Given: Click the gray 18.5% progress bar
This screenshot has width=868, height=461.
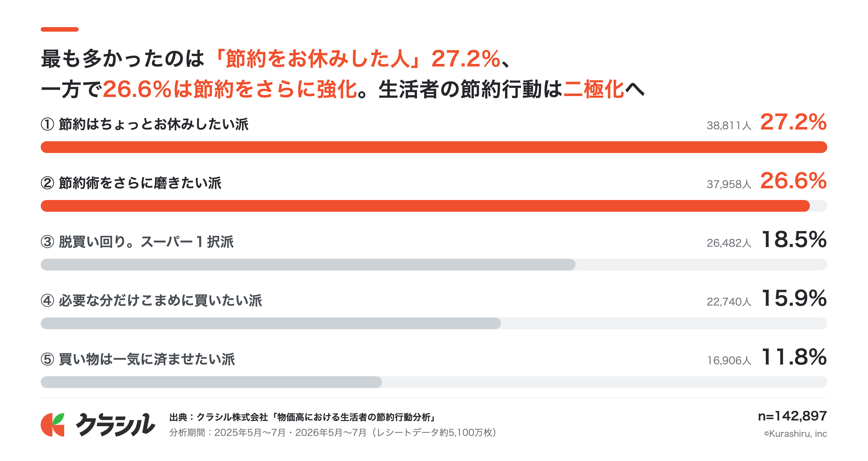Looking at the screenshot, I should 308,265.
